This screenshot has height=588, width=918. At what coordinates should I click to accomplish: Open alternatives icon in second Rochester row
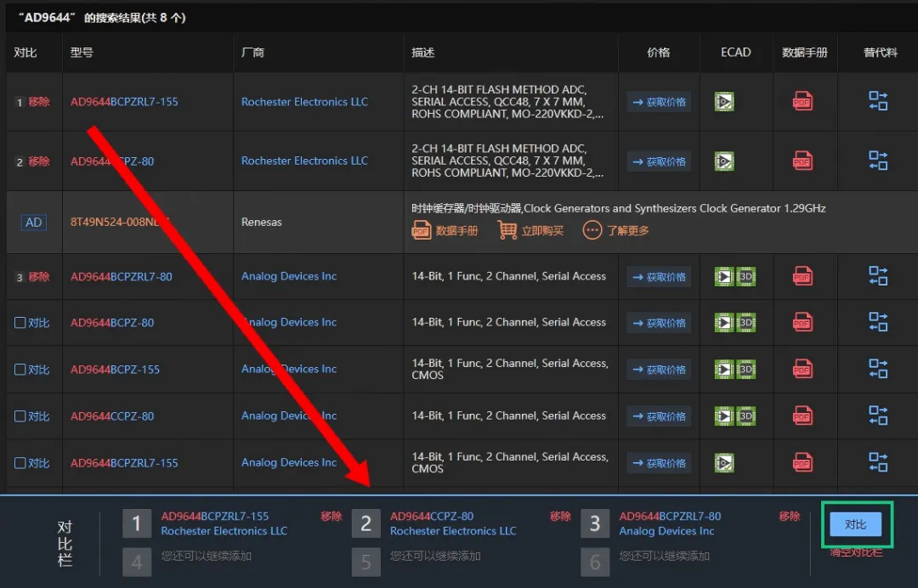click(878, 160)
